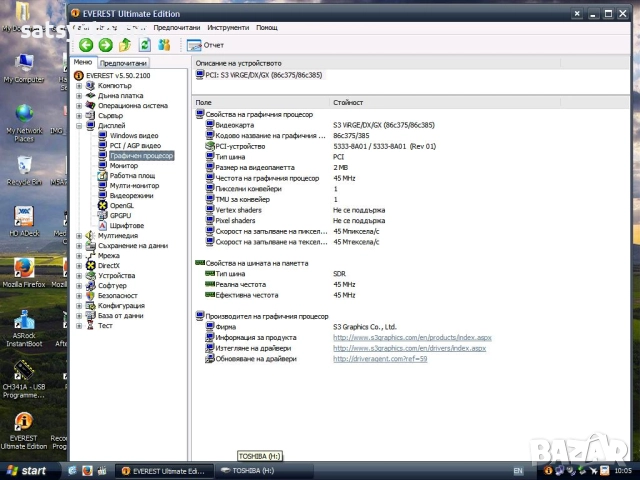This screenshot has width=640, height=480.
Task: Click the Шрифтове fonts icon in tree
Action: [x=102, y=225]
